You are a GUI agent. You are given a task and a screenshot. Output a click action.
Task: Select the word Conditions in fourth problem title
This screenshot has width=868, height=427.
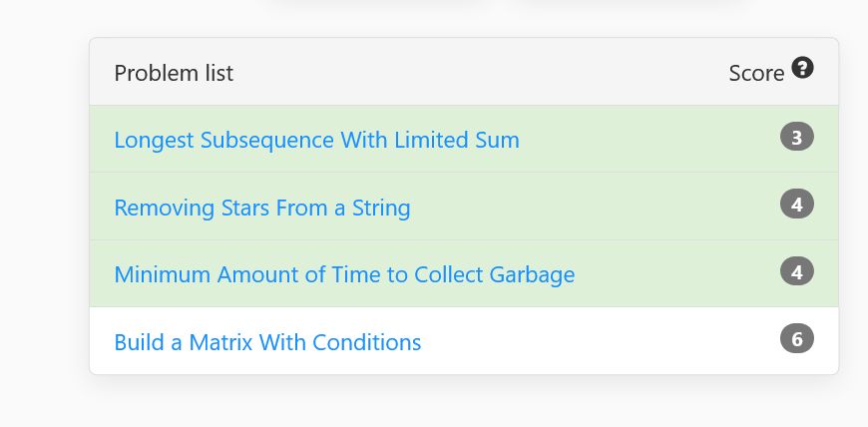(x=366, y=342)
